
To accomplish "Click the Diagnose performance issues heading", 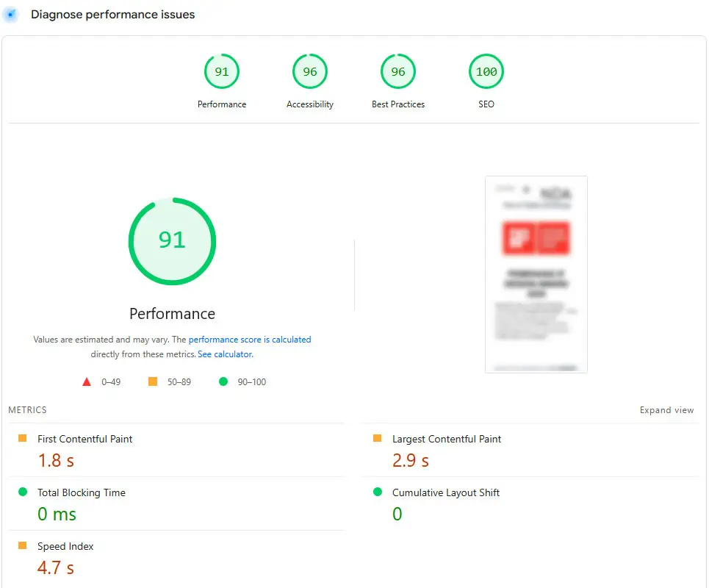I will 112,14.
